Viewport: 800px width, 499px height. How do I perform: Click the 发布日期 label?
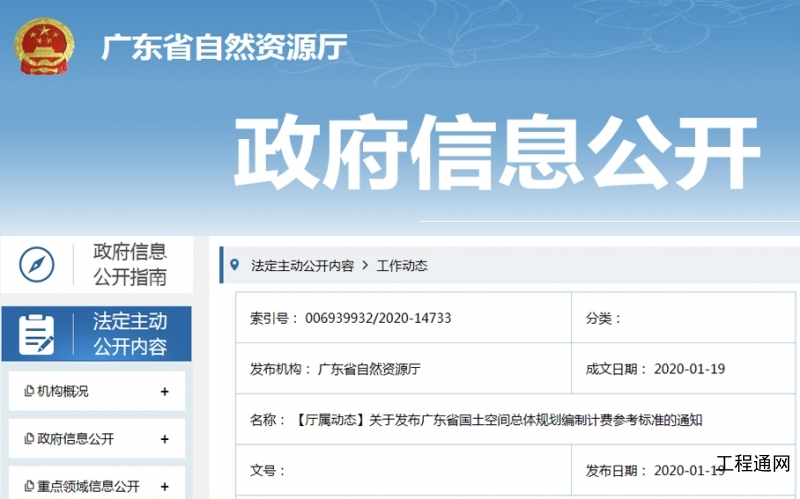pos(616,470)
